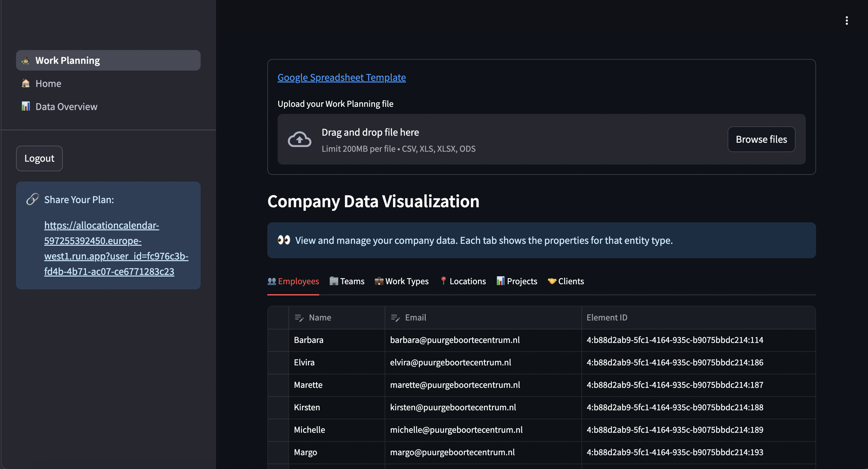Click the Element ID column header
Viewport: 868px width, 469px height.
pyautogui.click(x=606, y=318)
